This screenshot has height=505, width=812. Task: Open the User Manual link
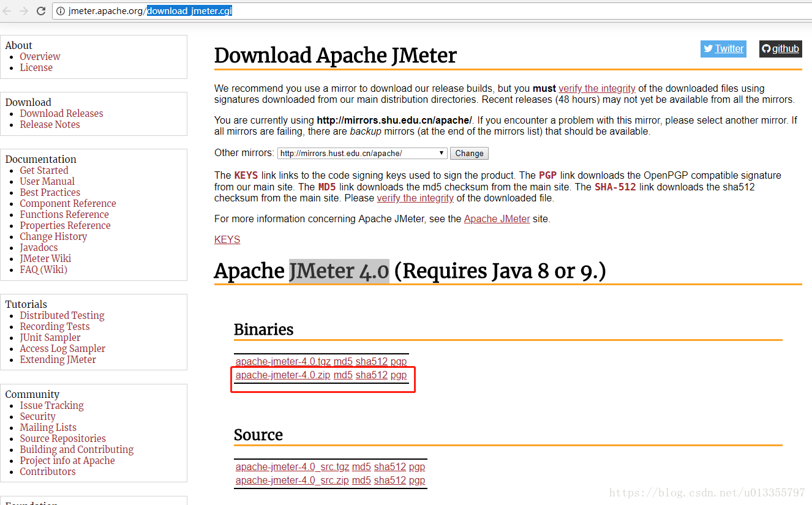click(x=47, y=181)
